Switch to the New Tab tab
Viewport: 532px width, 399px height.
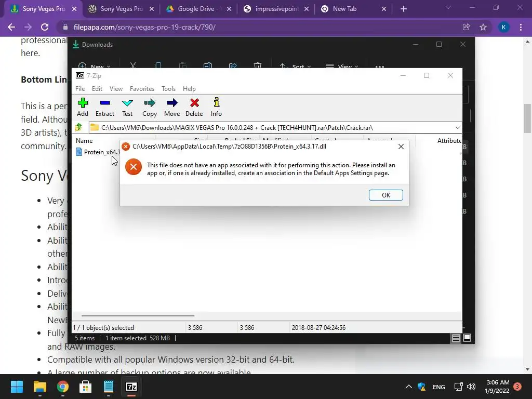(x=353, y=9)
